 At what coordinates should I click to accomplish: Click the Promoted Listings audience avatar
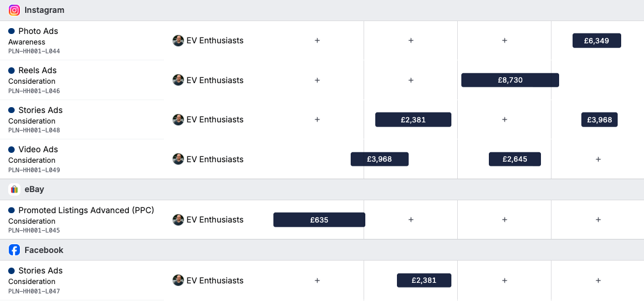[x=178, y=220]
